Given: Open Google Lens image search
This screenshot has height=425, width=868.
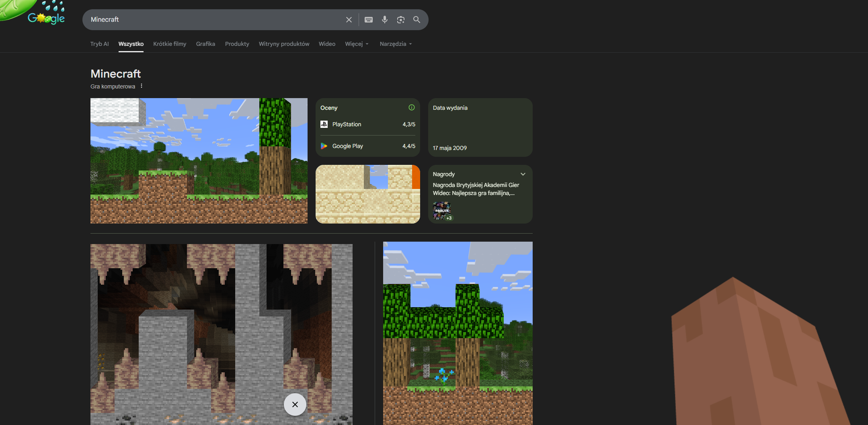Looking at the screenshot, I should (x=400, y=19).
